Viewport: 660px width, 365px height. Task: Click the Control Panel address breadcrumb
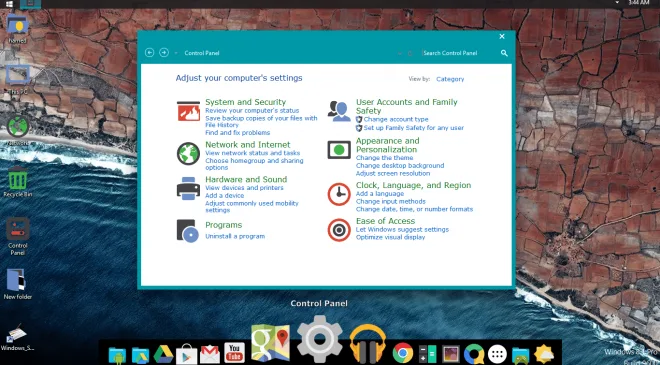click(202, 53)
